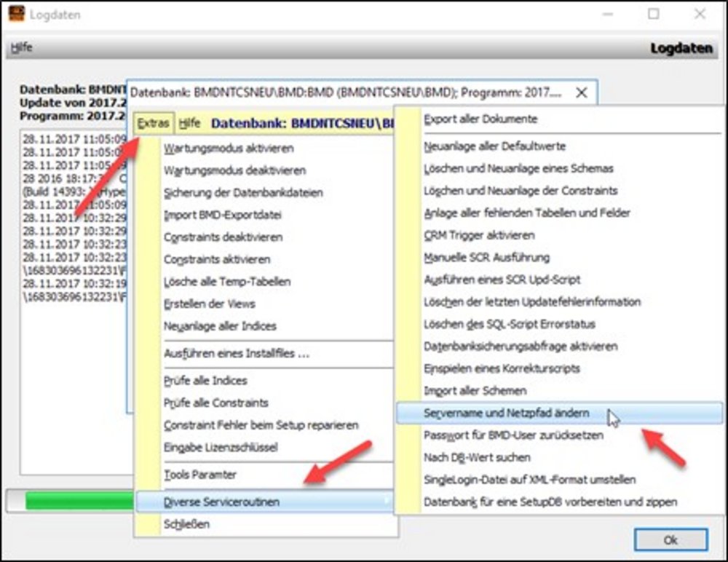The width and height of the screenshot is (728, 562).
Task: Close the Datenbank window with X
Action: [x=581, y=93]
